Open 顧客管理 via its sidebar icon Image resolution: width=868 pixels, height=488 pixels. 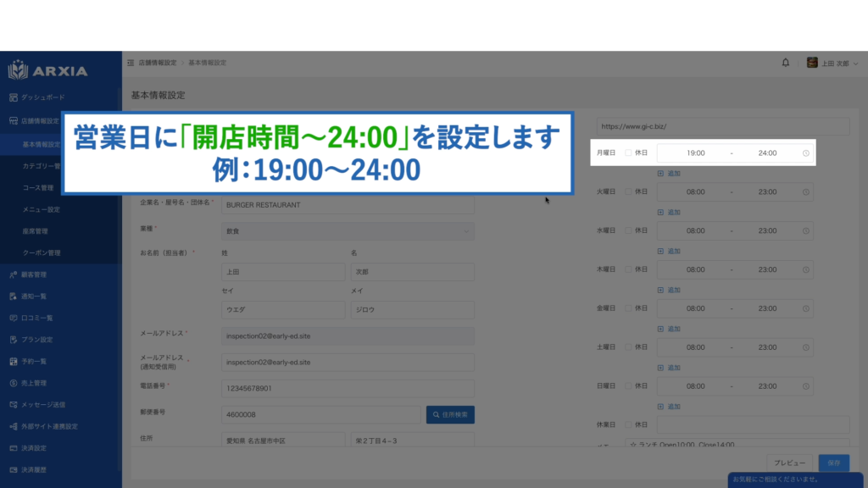14,274
